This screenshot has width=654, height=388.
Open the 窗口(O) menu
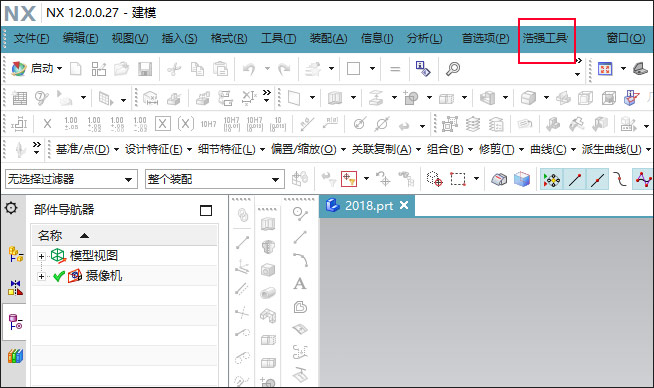pos(626,38)
